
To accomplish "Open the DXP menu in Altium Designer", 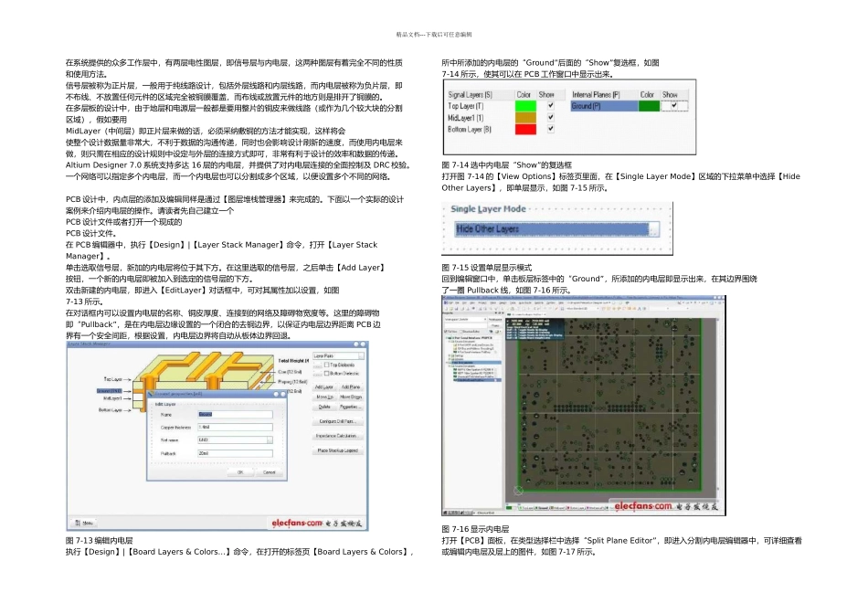I will coord(448,302).
